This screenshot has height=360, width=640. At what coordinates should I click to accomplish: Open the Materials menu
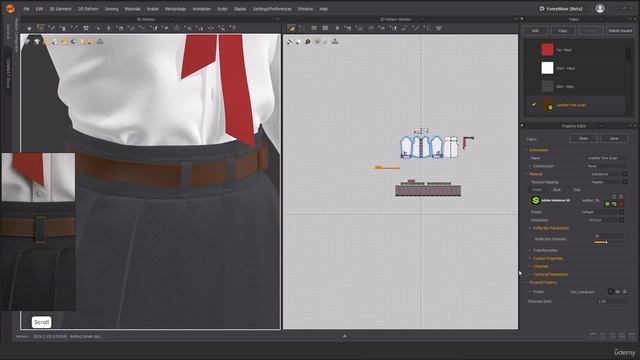pos(132,9)
